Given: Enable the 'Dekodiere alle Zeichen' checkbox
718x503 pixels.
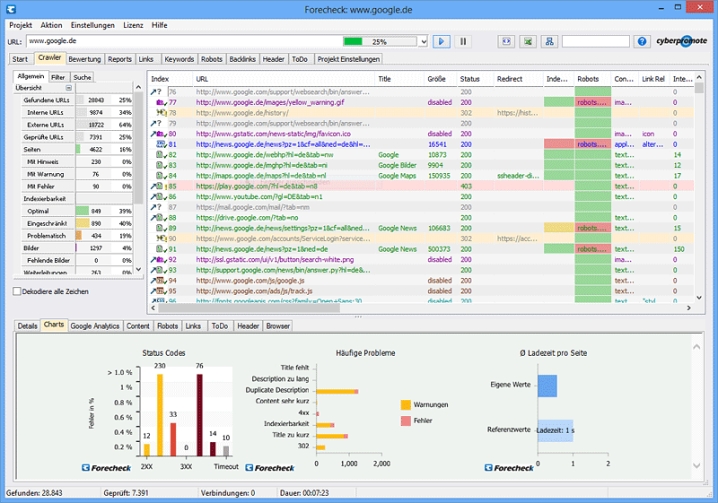Looking at the screenshot, I should click(17, 291).
